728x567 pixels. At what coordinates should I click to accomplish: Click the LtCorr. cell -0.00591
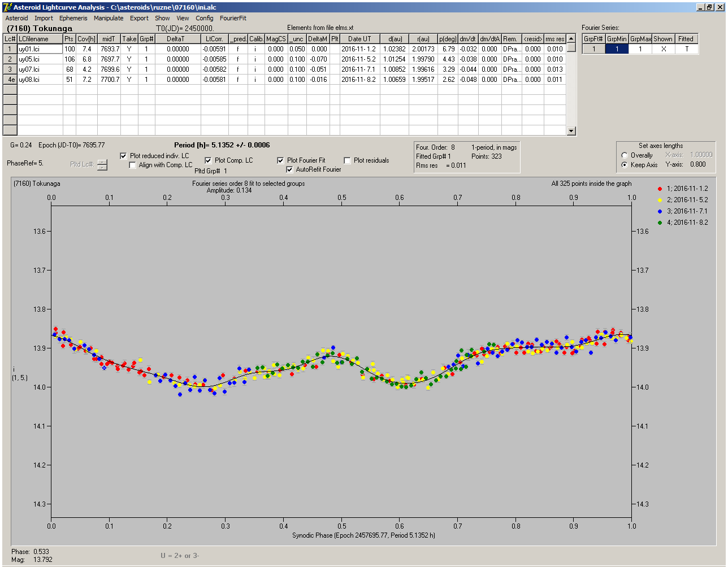(215, 49)
